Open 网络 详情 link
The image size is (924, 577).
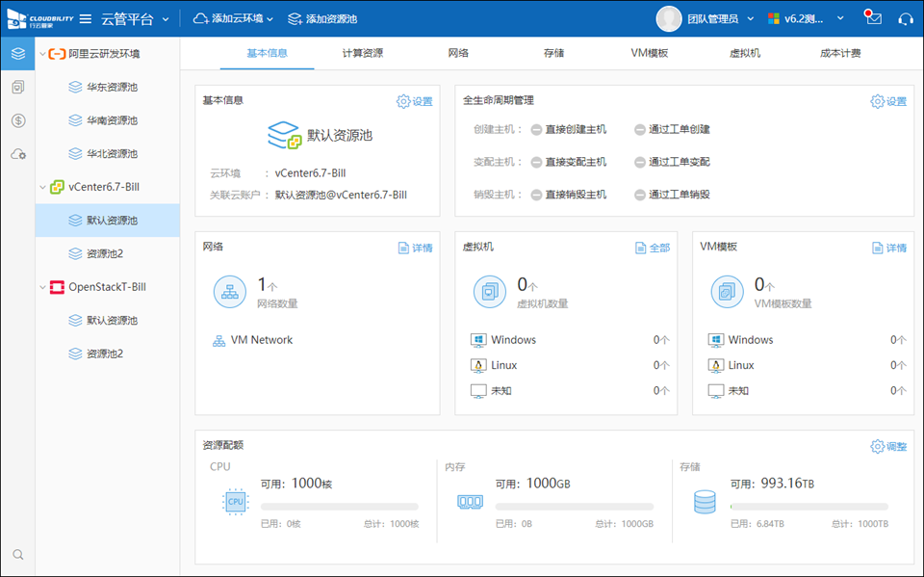pyautogui.click(x=416, y=248)
